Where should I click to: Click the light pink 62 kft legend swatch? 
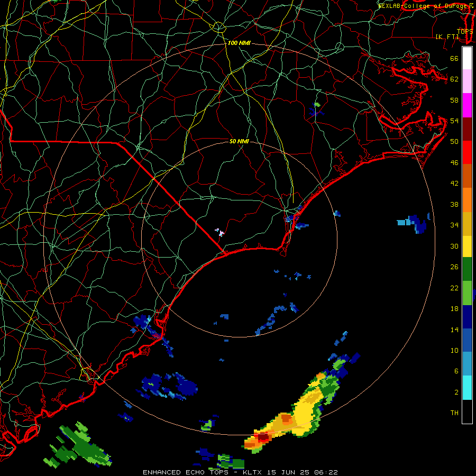(467, 81)
